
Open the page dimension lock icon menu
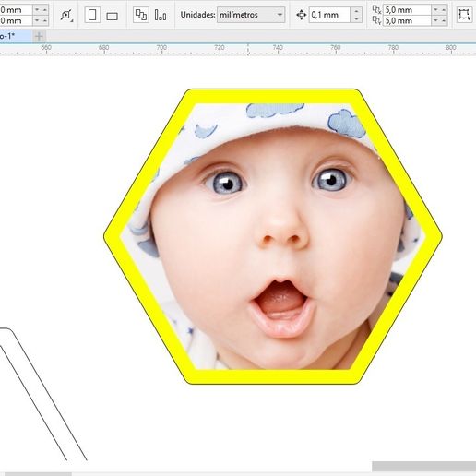66,15
